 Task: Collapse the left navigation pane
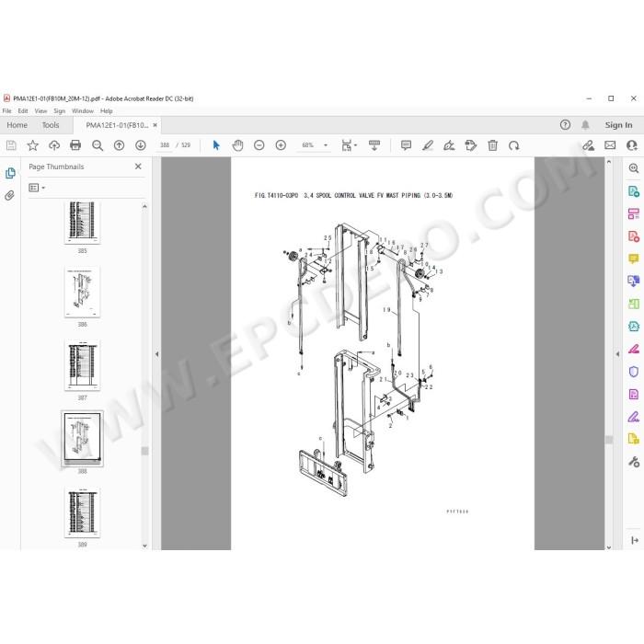pos(156,354)
